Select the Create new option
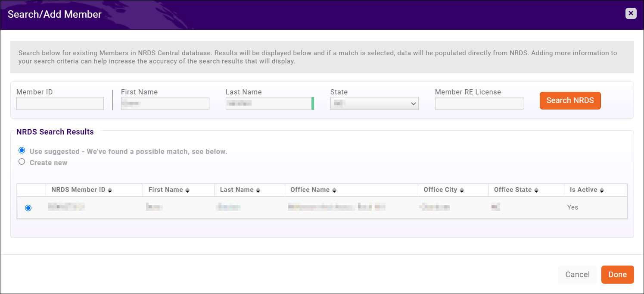 pos(22,161)
